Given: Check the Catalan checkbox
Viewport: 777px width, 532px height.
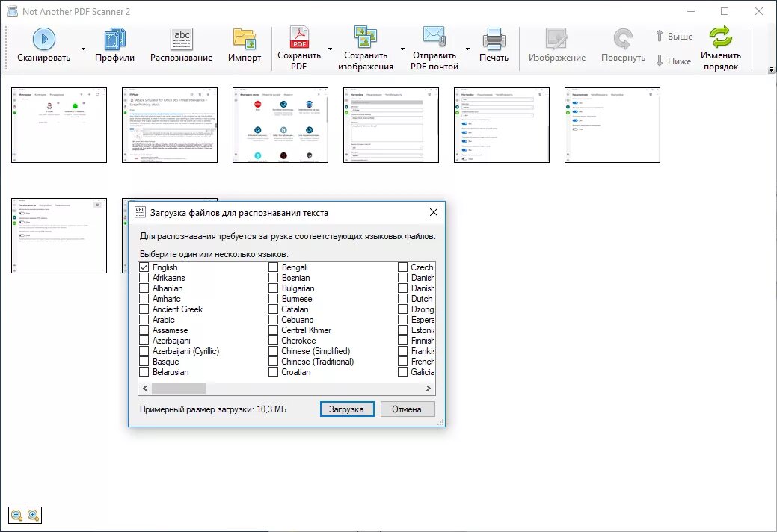Looking at the screenshot, I should pos(273,309).
